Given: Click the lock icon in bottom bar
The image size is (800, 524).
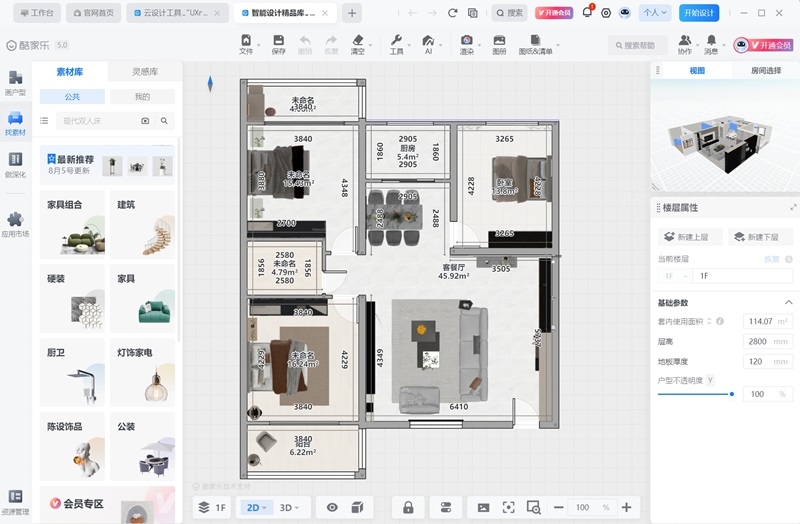Looking at the screenshot, I should click(408, 507).
